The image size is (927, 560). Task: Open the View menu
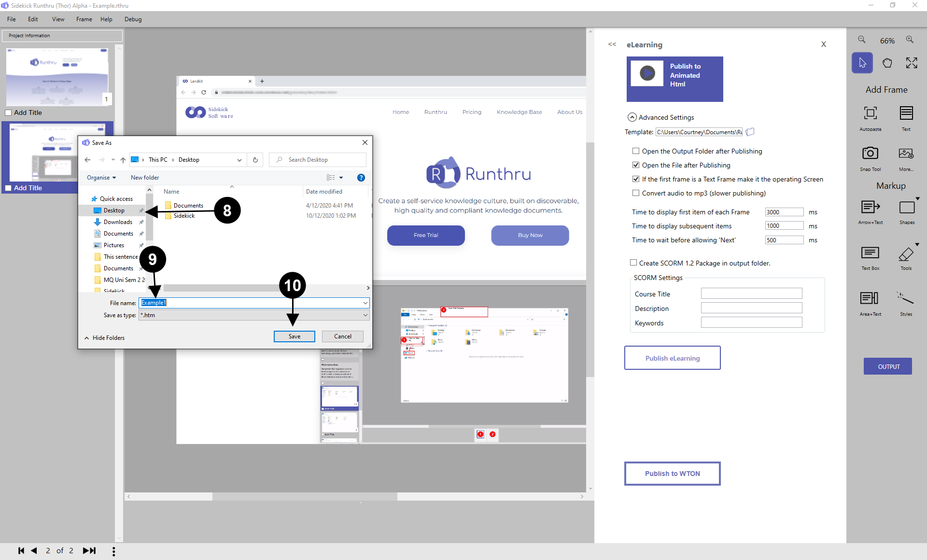click(x=58, y=19)
